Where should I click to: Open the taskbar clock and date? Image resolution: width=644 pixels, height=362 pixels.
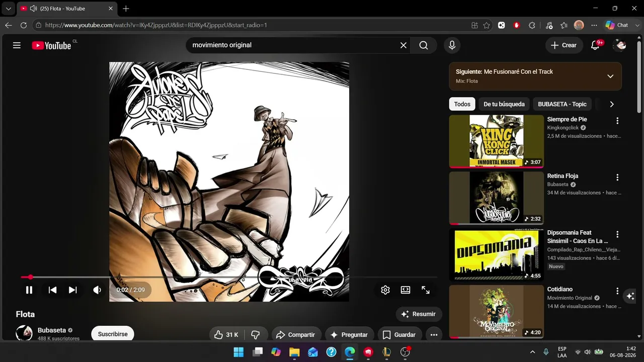click(623, 352)
